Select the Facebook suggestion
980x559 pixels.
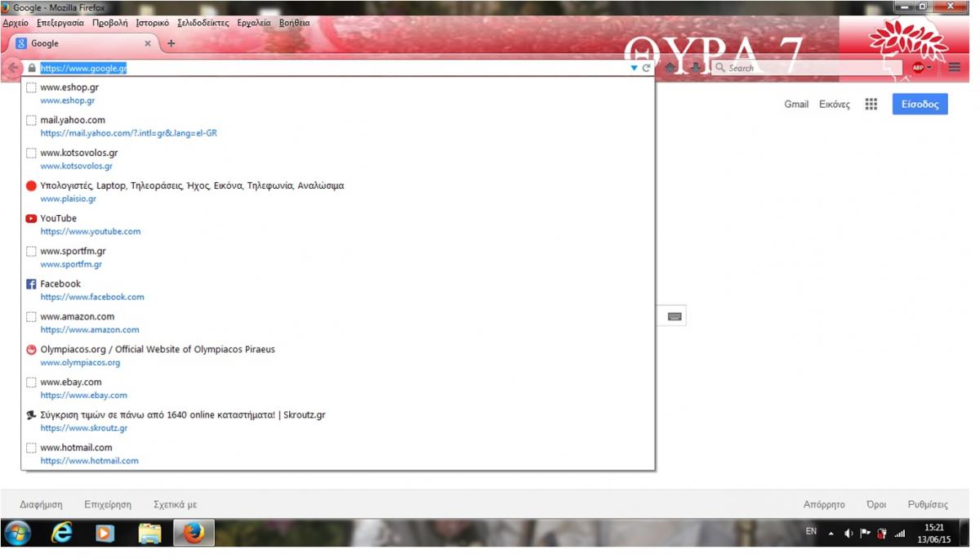pos(338,290)
